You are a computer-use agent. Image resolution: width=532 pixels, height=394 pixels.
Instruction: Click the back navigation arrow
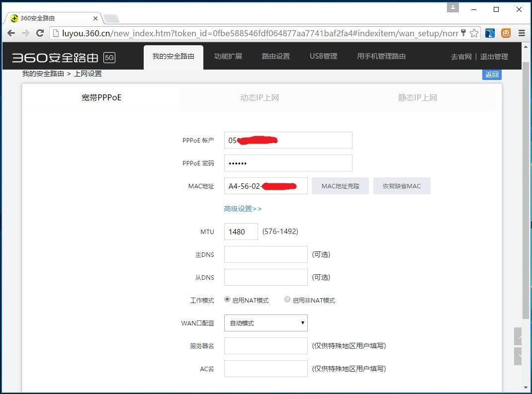coord(11,33)
